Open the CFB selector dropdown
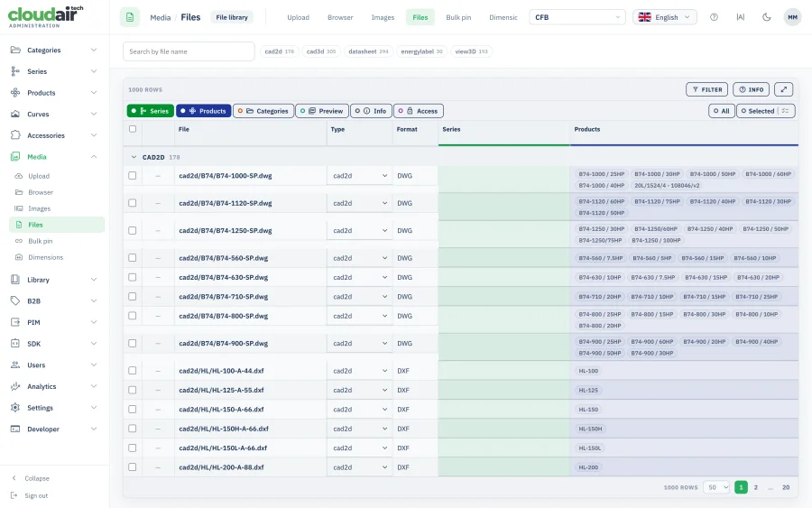812x508 pixels. [577, 17]
